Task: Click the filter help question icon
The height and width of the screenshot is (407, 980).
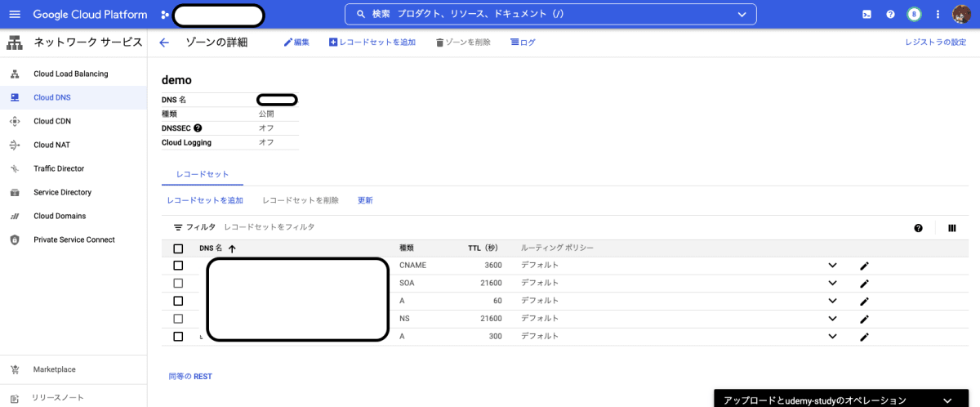Action: [918, 228]
